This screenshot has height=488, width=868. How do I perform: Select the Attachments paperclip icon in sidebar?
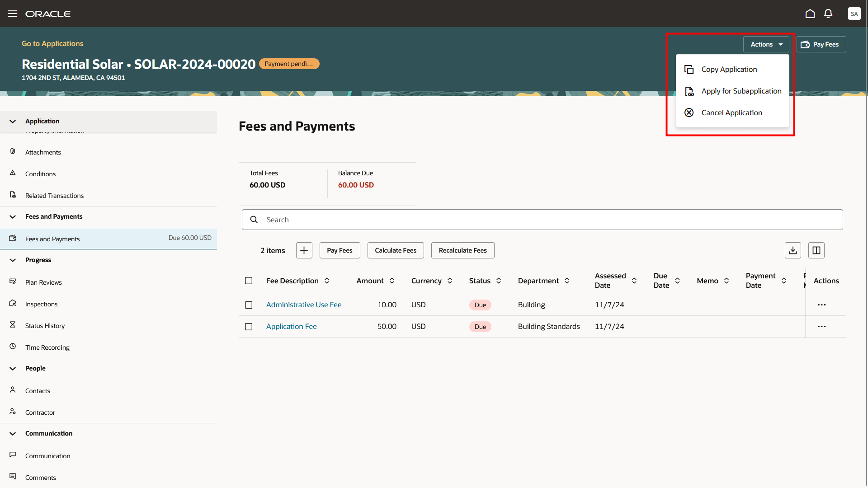(x=12, y=151)
